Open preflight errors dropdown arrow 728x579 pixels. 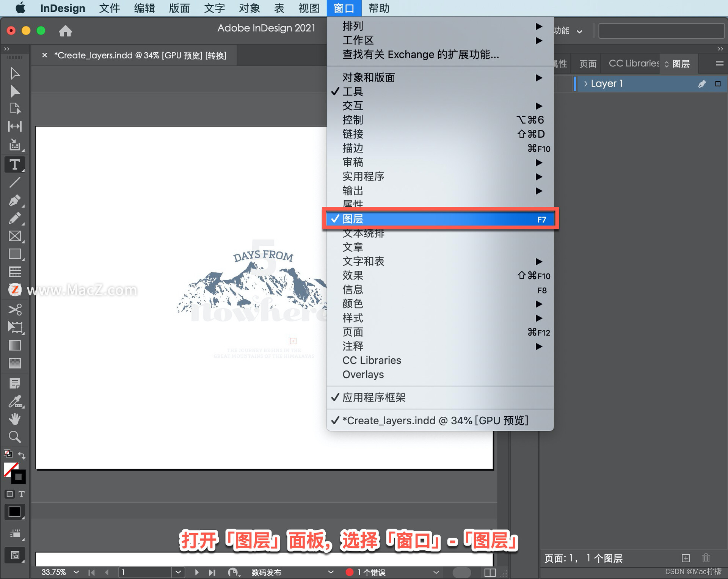436,572
